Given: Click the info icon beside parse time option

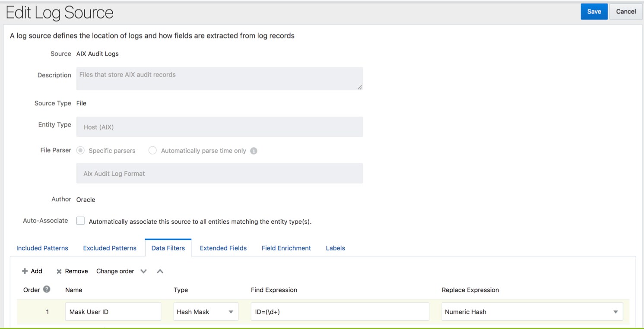Looking at the screenshot, I should click(x=254, y=151).
